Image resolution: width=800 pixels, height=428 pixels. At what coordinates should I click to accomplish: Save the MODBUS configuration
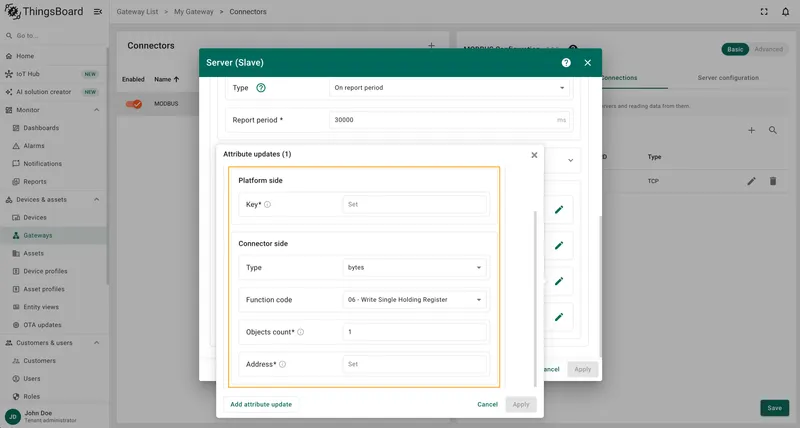(774, 408)
